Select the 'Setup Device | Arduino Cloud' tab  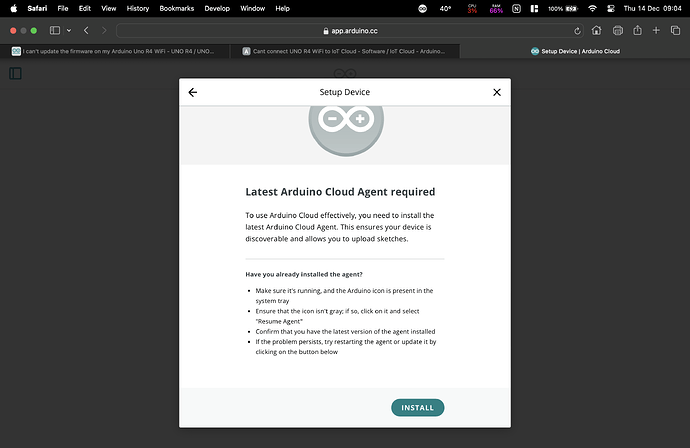point(575,51)
